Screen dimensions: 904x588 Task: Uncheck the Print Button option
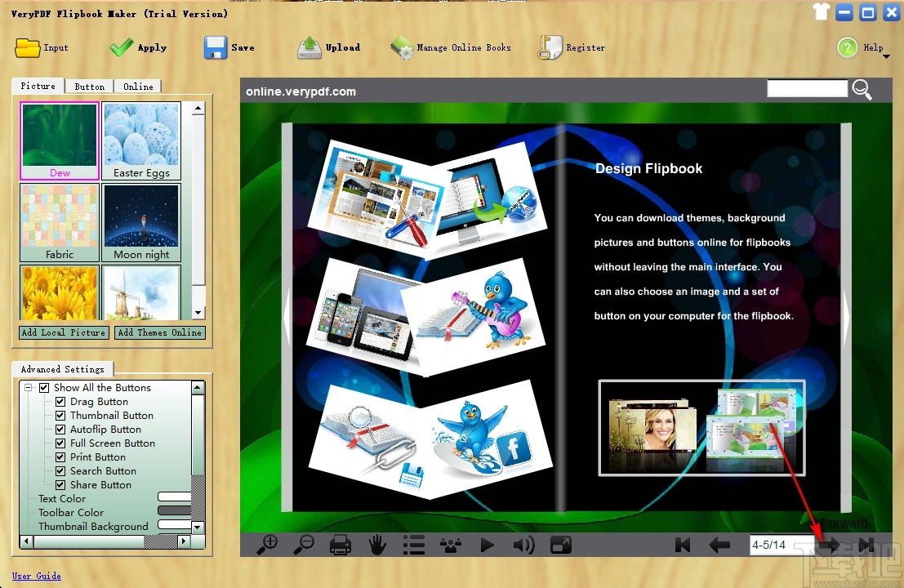[x=60, y=457]
